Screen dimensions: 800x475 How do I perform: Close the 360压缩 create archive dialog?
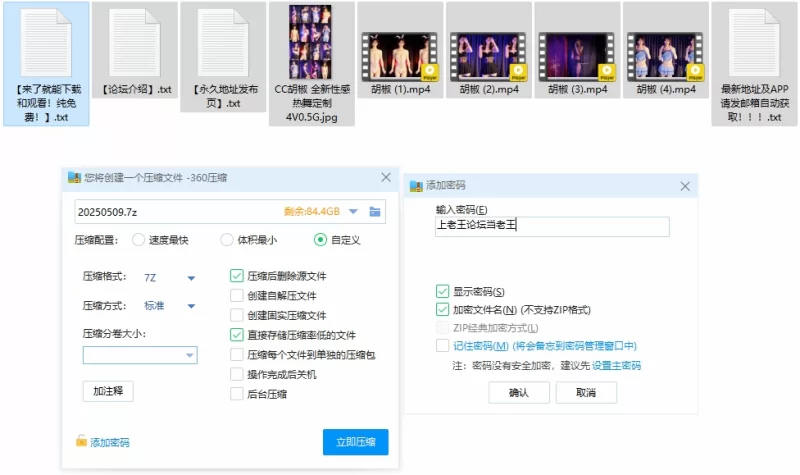[x=386, y=177]
